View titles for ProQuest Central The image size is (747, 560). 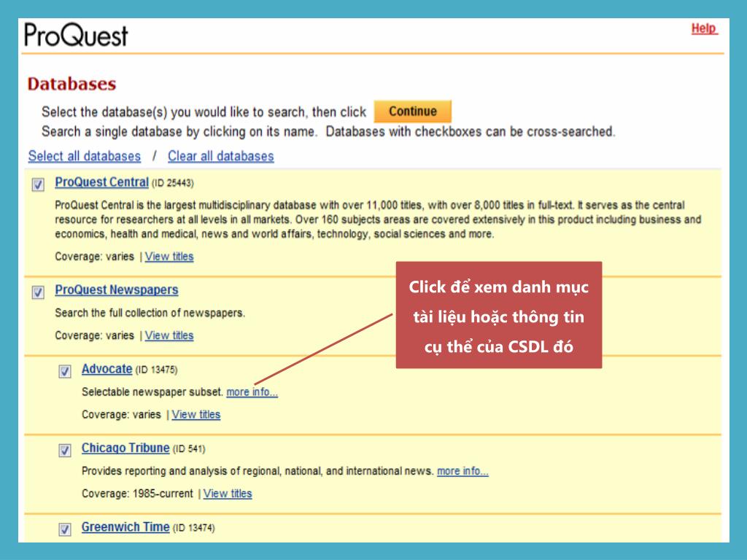[169, 256]
